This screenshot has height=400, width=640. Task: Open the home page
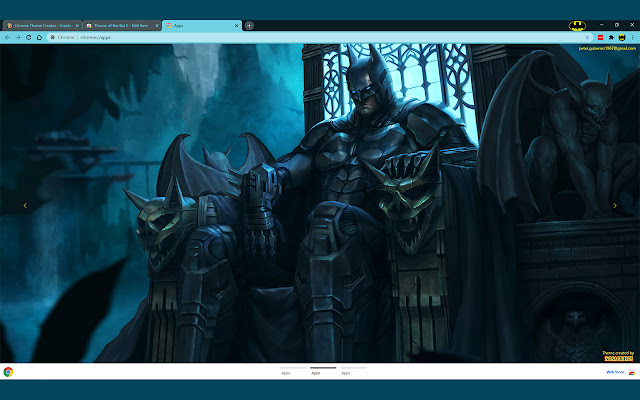pos(39,37)
